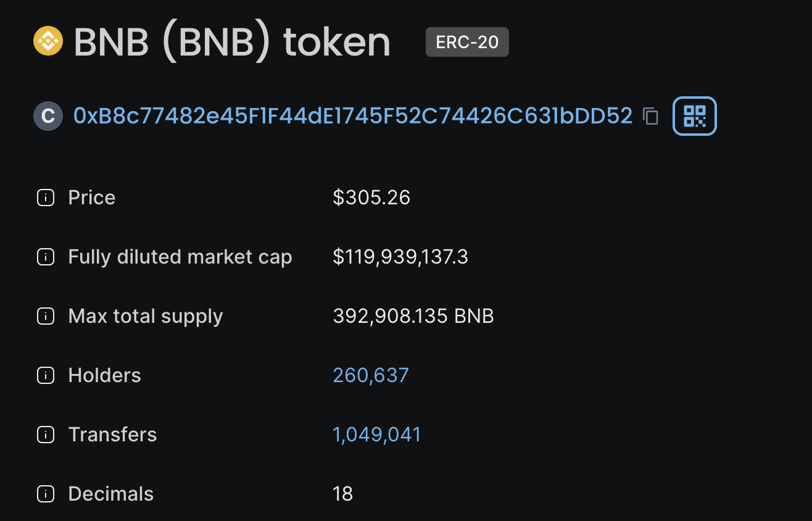Click the info icon next to Price
This screenshot has height=521, width=812.
click(x=45, y=198)
